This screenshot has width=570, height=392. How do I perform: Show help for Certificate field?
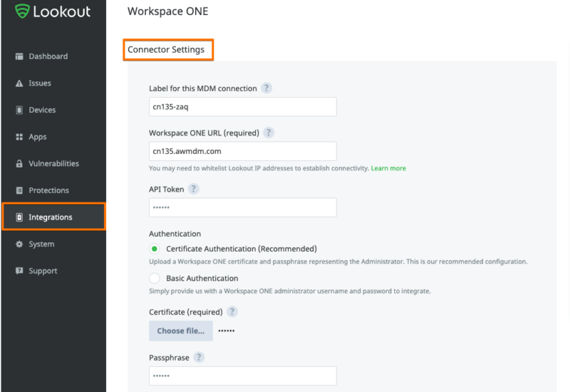pyautogui.click(x=232, y=311)
